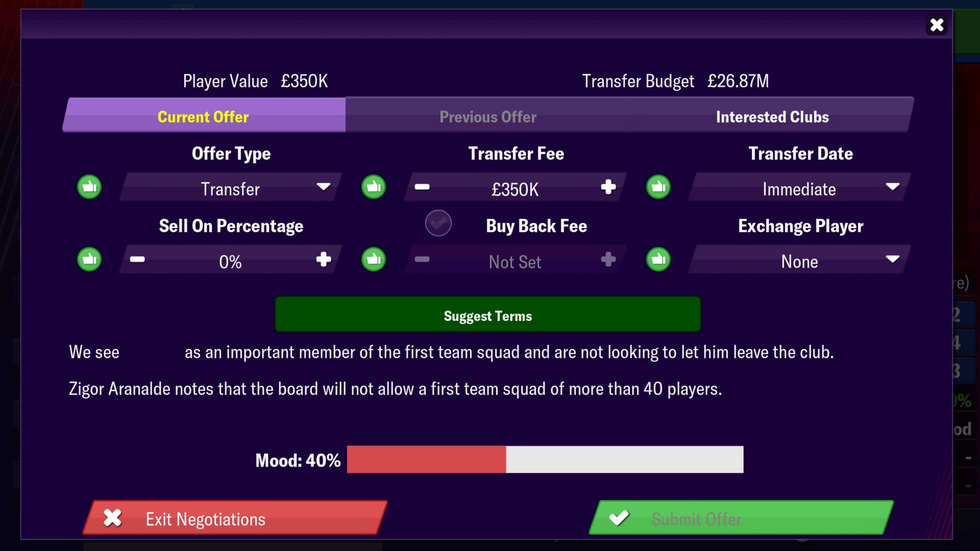Click the transfer fee decrease button
This screenshot has height=551, width=980.
point(422,187)
